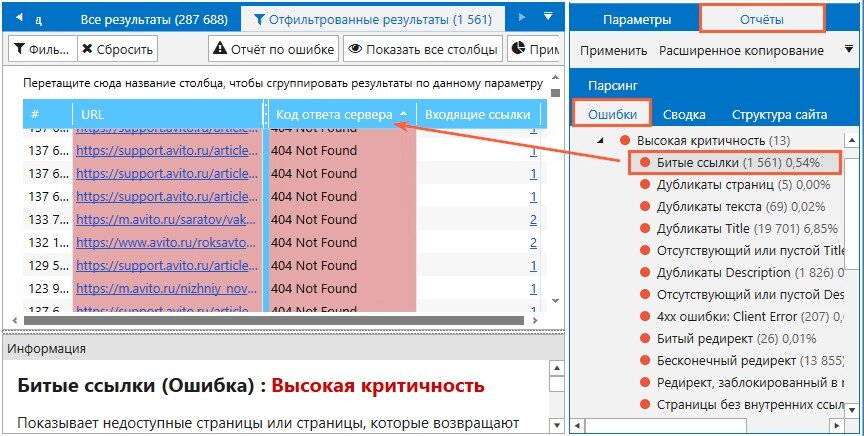This screenshot has height=436, width=864.
Task: Switch to the Отчёты tab
Action: tap(762, 19)
